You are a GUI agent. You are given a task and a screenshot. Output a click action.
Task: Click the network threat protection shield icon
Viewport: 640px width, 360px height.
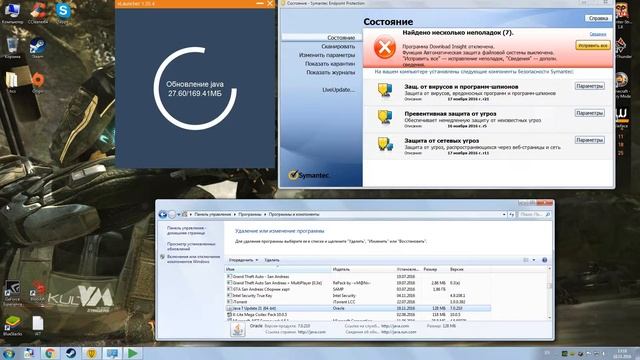[385, 144]
